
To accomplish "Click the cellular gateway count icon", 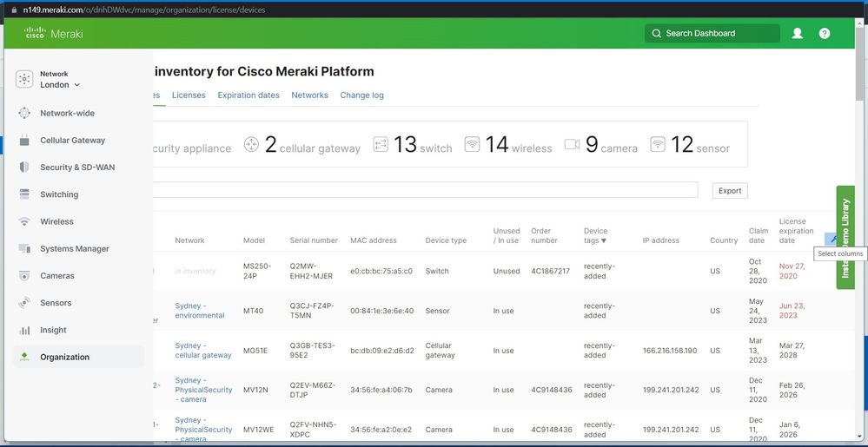I will [x=251, y=144].
